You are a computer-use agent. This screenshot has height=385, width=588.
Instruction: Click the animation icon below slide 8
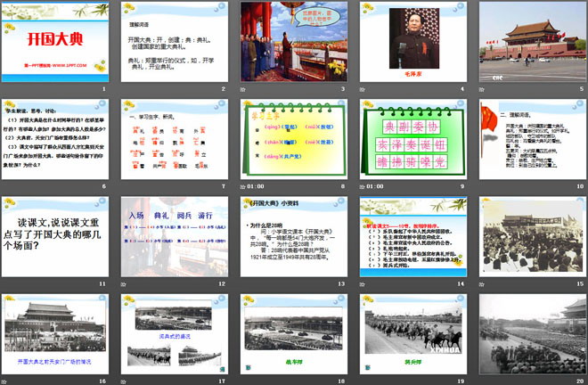[x=244, y=187]
